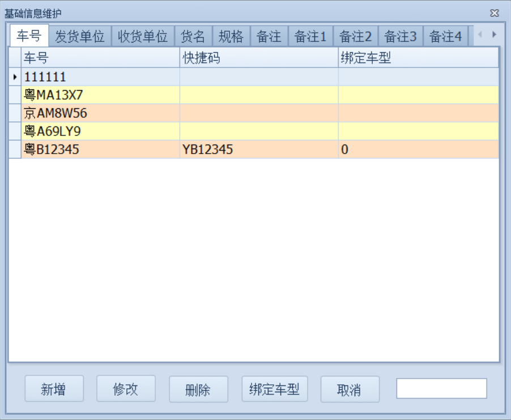Click the row header of 粤B12345
Image resolution: width=511 pixels, height=420 pixels.
pos(15,149)
